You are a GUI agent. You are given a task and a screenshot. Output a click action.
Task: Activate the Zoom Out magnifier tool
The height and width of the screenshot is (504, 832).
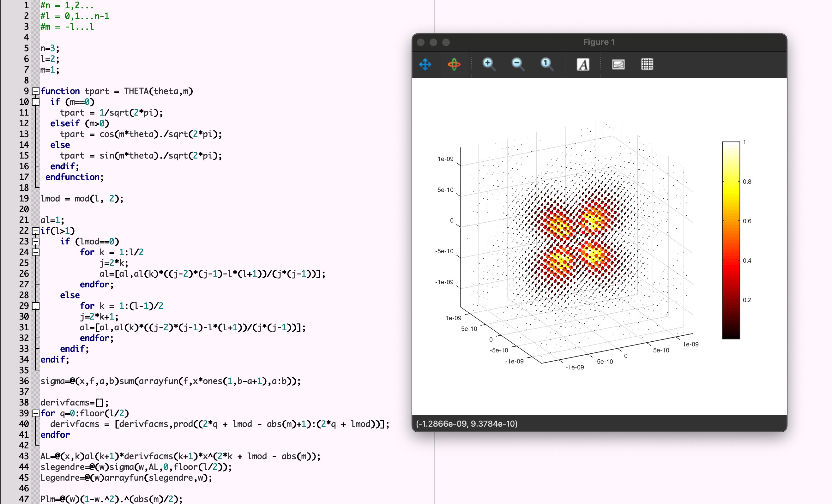click(518, 64)
